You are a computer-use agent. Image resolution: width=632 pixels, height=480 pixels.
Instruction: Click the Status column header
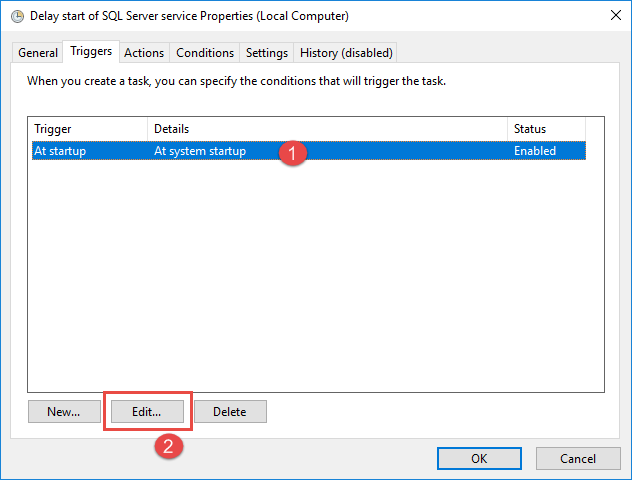546,129
